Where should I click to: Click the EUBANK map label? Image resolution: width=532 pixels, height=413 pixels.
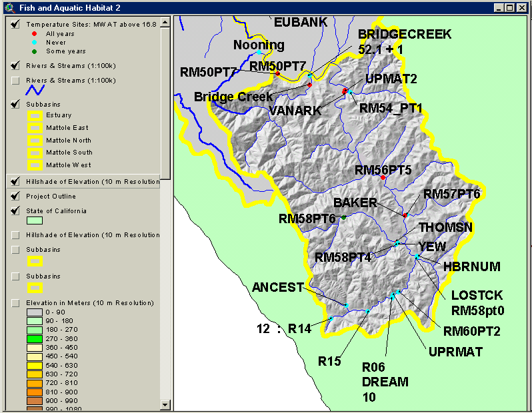(x=301, y=23)
